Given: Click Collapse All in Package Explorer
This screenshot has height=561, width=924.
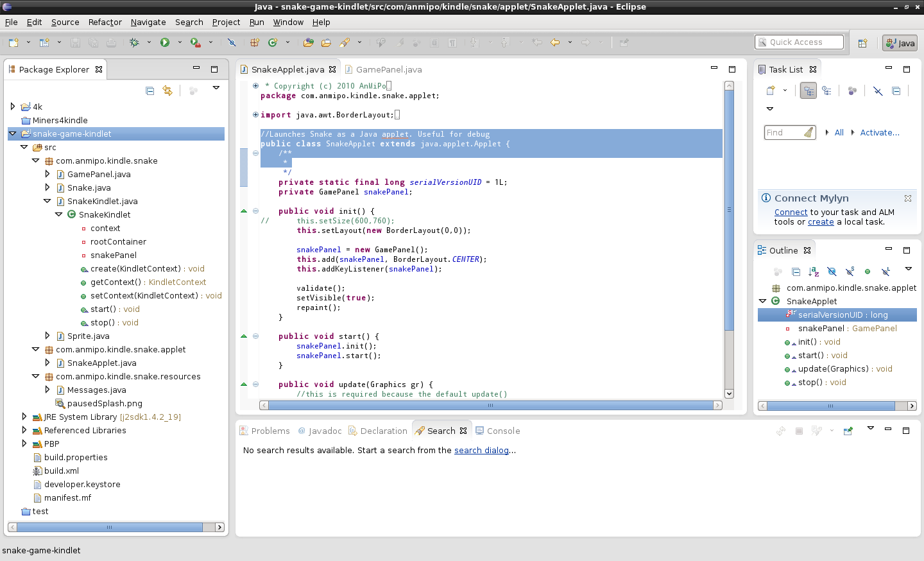Looking at the screenshot, I should [x=150, y=91].
